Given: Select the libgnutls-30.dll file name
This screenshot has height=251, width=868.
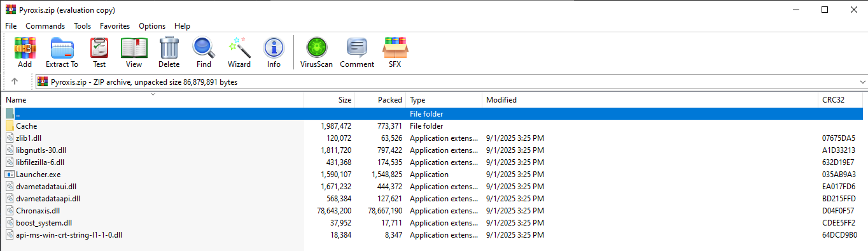Looking at the screenshot, I should click(x=41, y=150).
